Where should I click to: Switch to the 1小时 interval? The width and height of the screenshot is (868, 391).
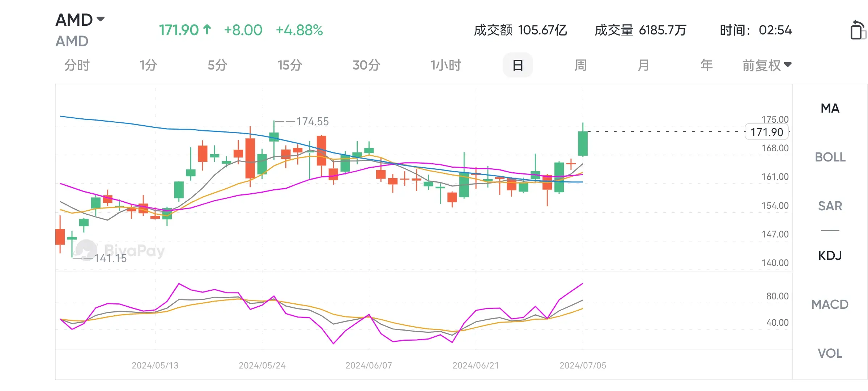pos(446,65)
